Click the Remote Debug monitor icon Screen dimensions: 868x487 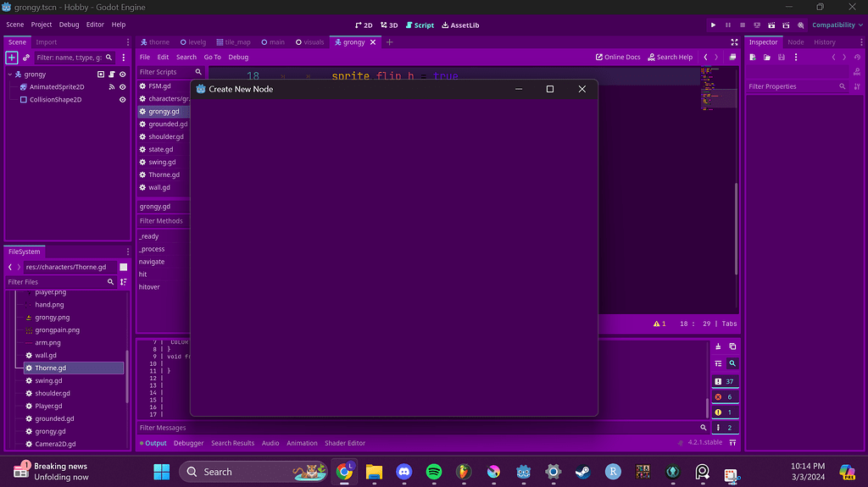757,25
